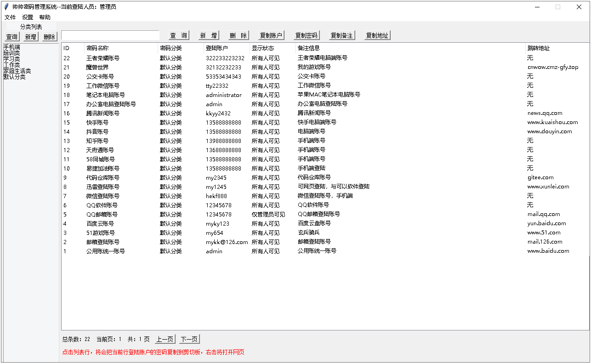Click the feather app icon in title bar

point(6,6)
